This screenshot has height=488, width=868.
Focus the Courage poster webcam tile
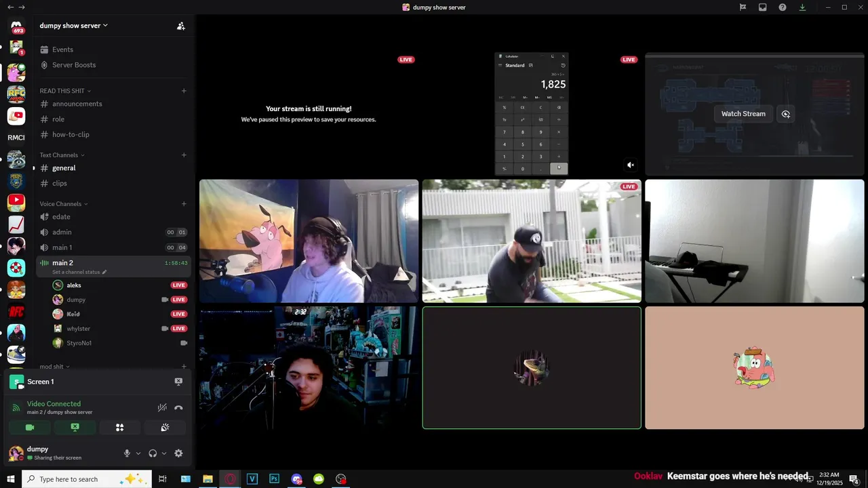(x=309, y=241)
